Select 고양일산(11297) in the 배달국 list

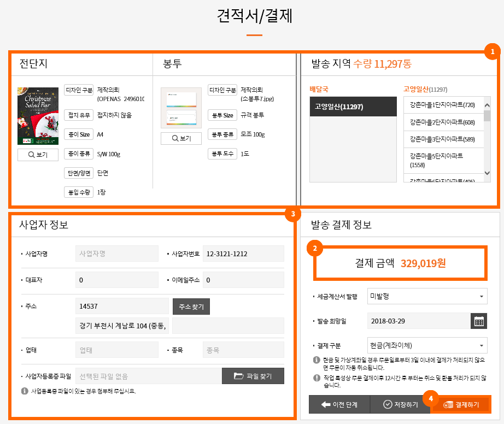353,107
